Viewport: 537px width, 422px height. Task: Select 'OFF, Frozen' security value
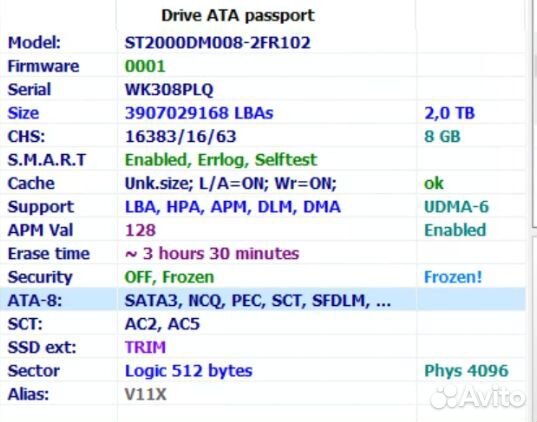coord(170,277)
